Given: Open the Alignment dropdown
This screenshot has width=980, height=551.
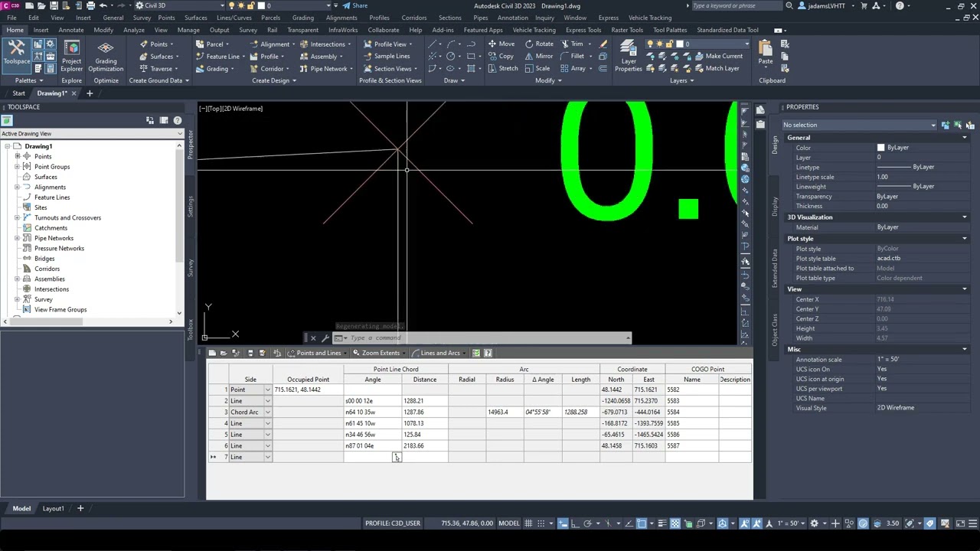Looking at the screenshot, I should coord(274,44).
